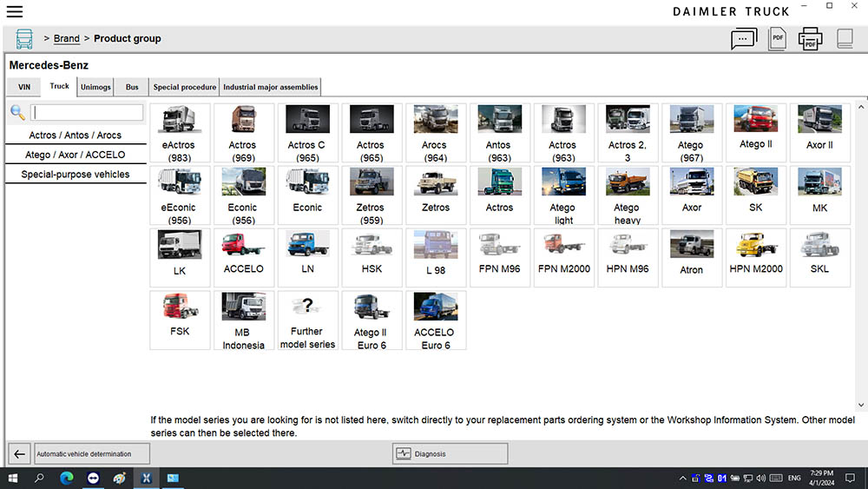The width and height of the screenshot is (868, 489).
Task: Select the Axor model series
Action: [x=692, y=195]
